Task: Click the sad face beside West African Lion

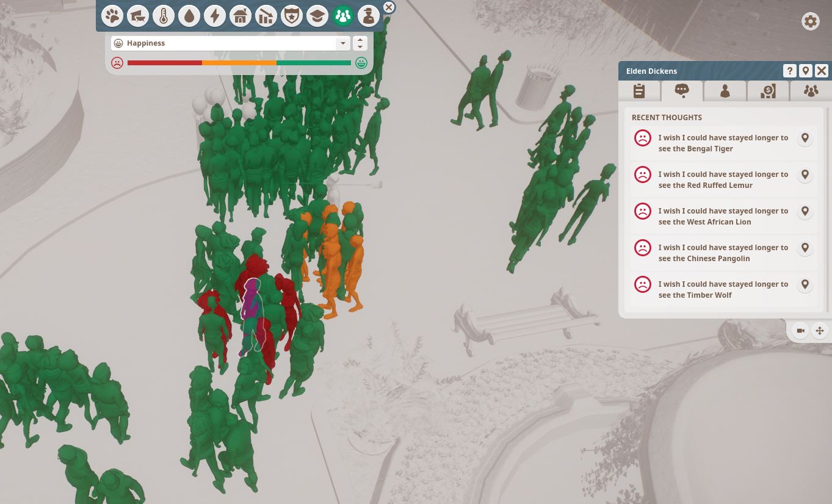Action: tap(642, 211)
